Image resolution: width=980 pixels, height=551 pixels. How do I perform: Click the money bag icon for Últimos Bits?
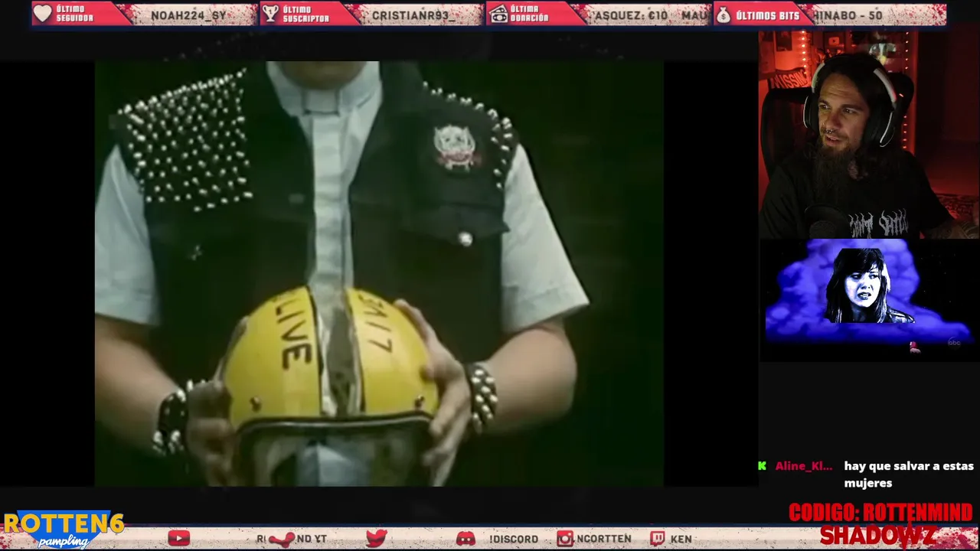tap(724, 15)
